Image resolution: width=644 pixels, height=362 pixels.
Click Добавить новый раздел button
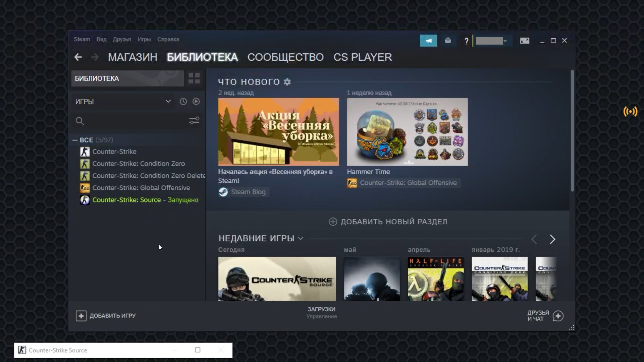click(x=388, y=222)
